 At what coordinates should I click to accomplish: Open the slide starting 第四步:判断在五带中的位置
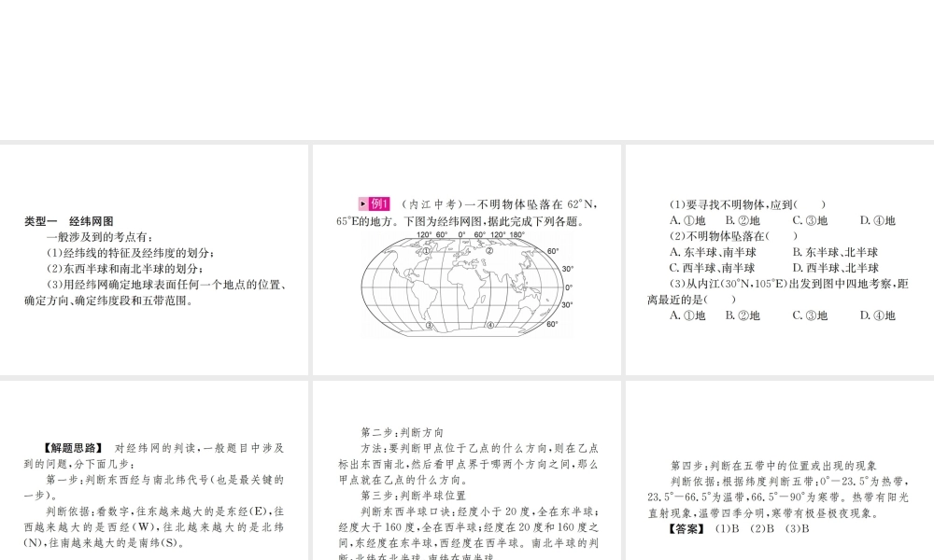click(x=780, y=470)
